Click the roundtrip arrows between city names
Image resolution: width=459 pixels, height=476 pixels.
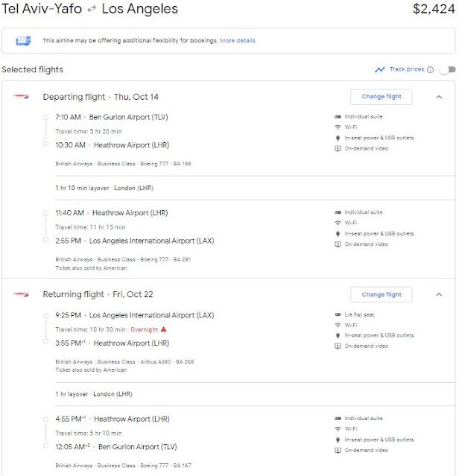coord(92,10)
